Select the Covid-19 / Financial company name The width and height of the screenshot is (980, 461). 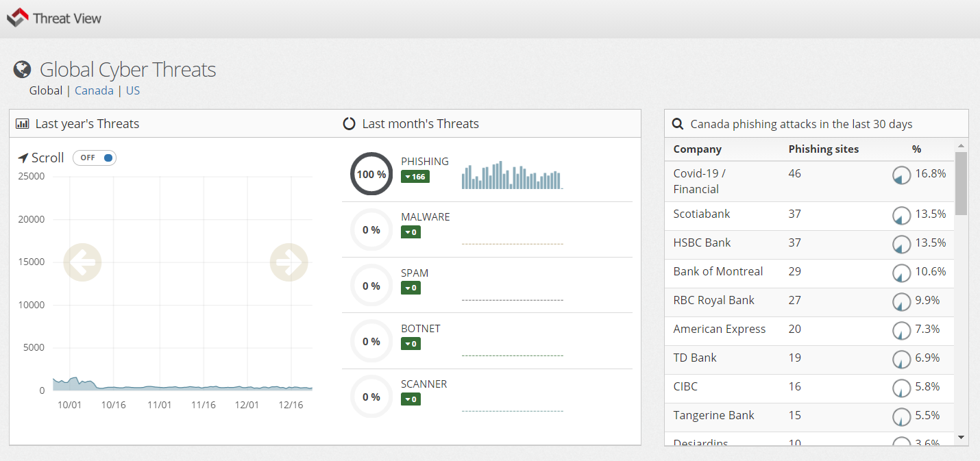coord(700,181)
